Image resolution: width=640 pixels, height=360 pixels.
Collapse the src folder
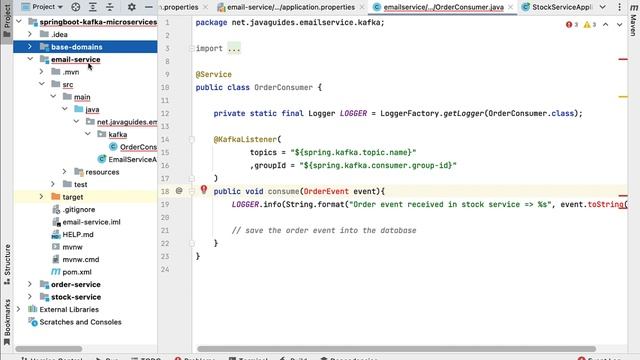pos(42,84)
